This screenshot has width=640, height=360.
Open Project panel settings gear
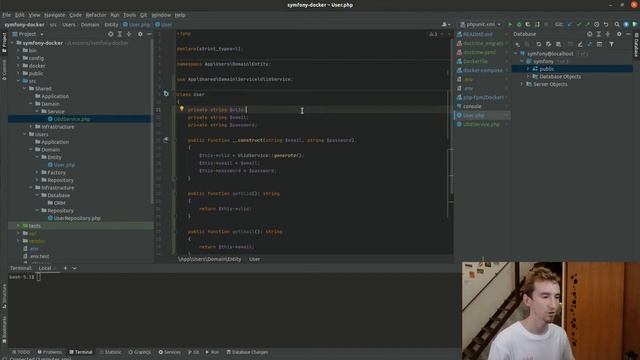[x=140, y=34]
